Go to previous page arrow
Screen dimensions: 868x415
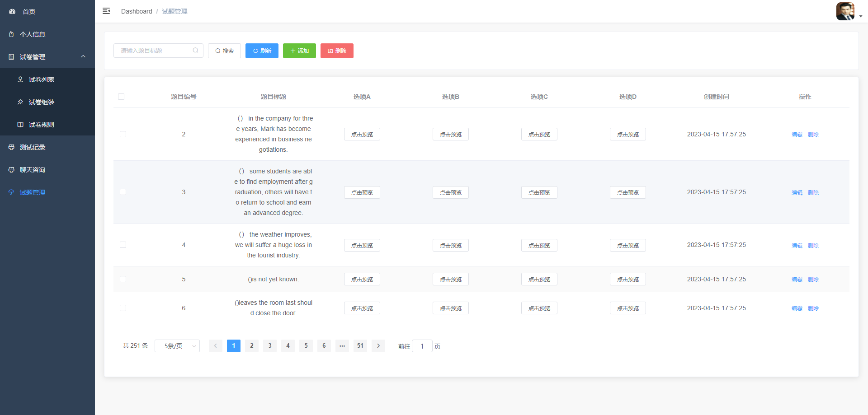[x=216, y=346]
